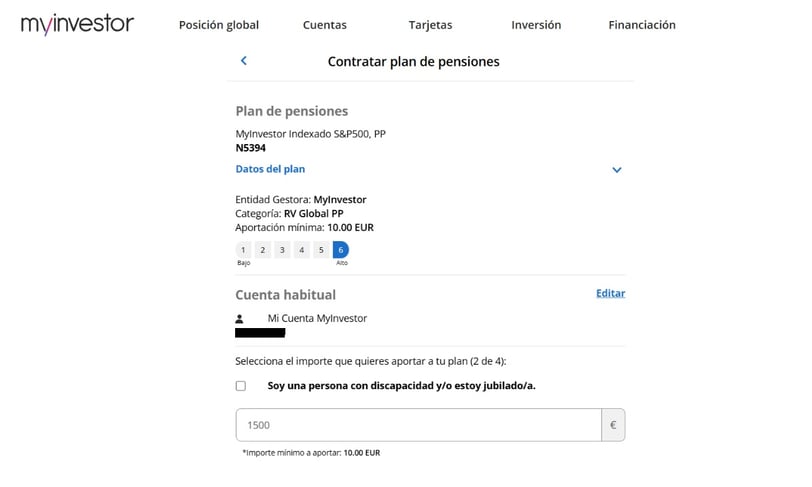Screen dimensions: 812x487
Task: Click the euro symbol box
Action: coord(612,425)
